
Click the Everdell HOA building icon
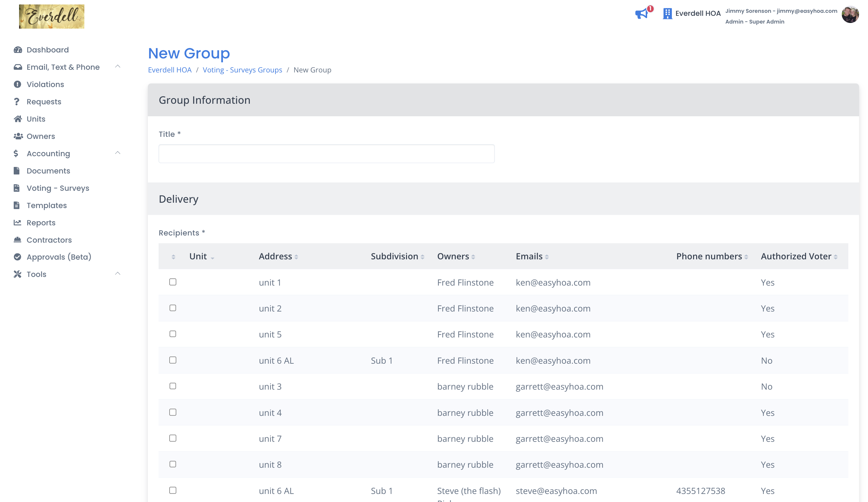coord(667,13)
